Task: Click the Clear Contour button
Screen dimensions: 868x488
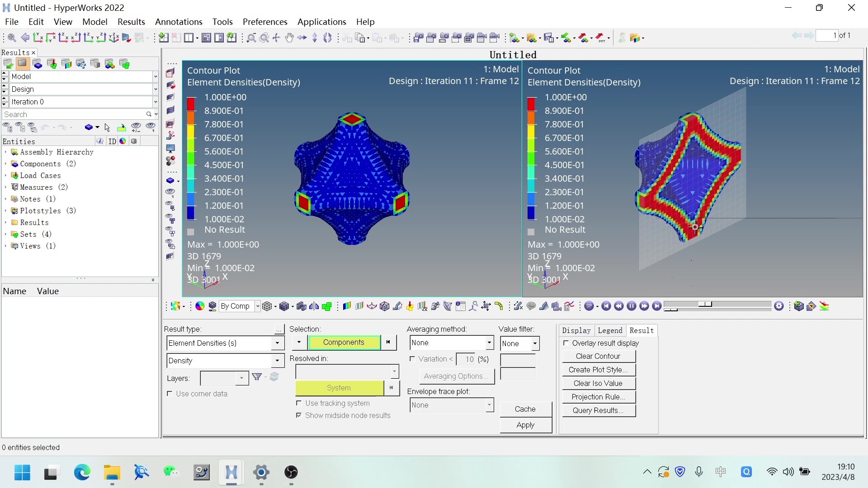Action: pos(598,356)
